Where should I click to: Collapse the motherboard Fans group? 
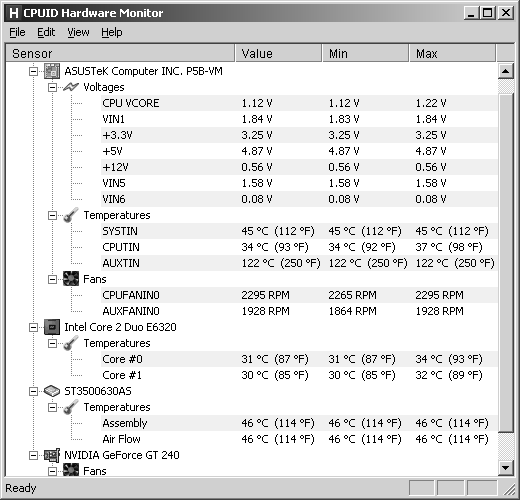[52, 279]
